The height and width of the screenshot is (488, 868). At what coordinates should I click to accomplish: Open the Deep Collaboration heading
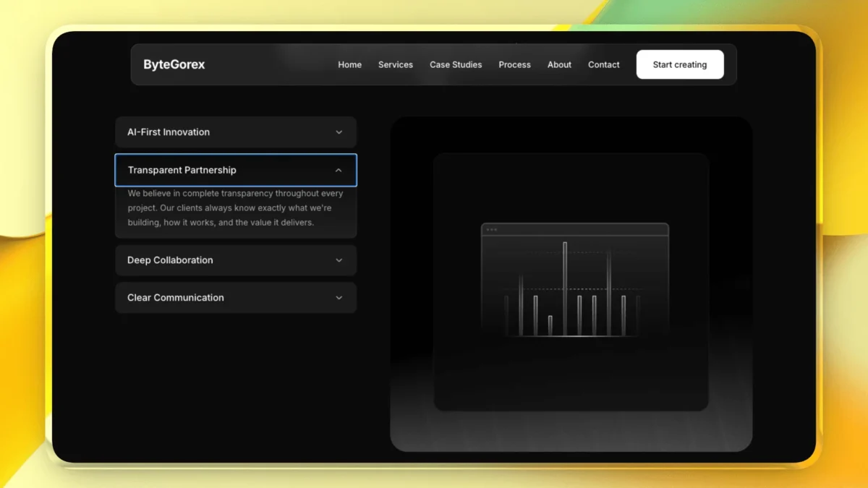[170, 260]
